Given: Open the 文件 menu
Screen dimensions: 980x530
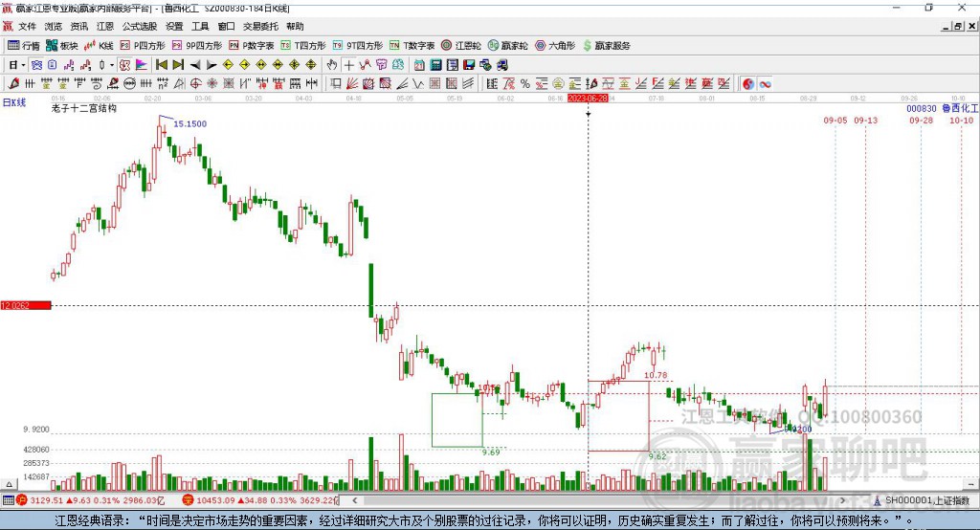Looking at the screenshot, I should (27, 26).
